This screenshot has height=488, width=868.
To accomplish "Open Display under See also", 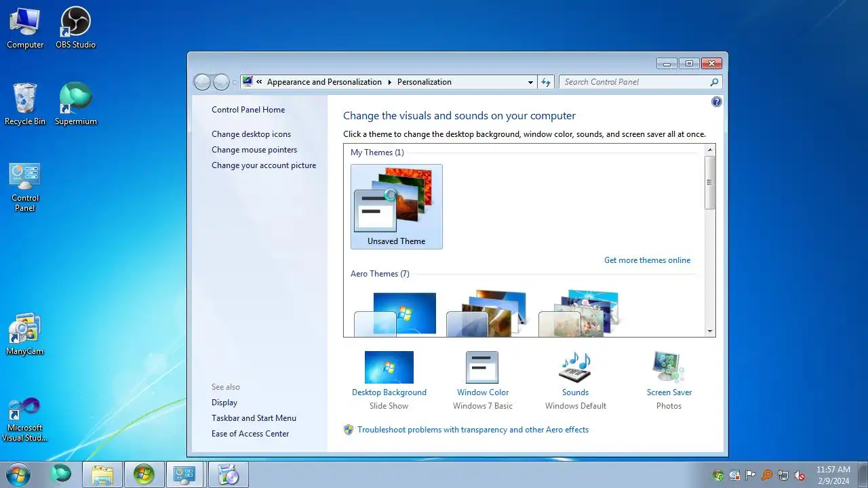I will (224, 403).
